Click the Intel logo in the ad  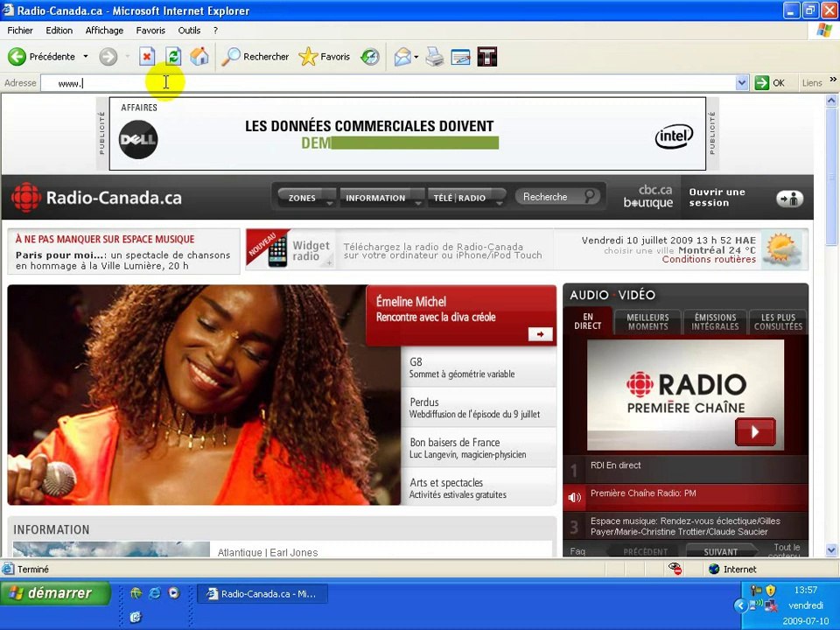pyautogui.click(x=674, y=136)
